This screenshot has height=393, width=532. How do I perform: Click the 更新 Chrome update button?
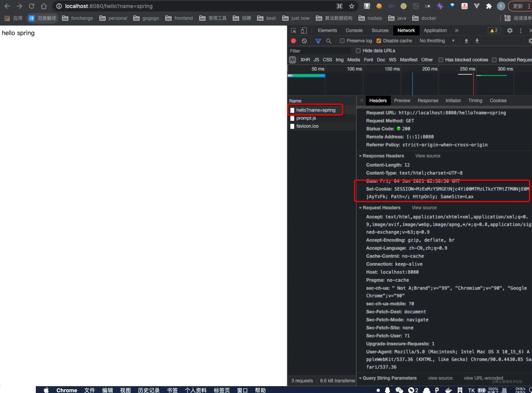pyautogui.click(x=518, y=6)
